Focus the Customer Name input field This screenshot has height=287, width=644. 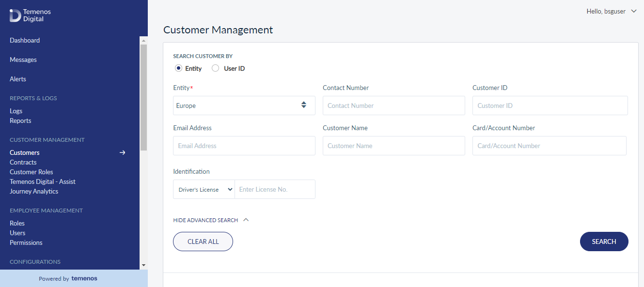pyautogui.click(x=394, y=146)
